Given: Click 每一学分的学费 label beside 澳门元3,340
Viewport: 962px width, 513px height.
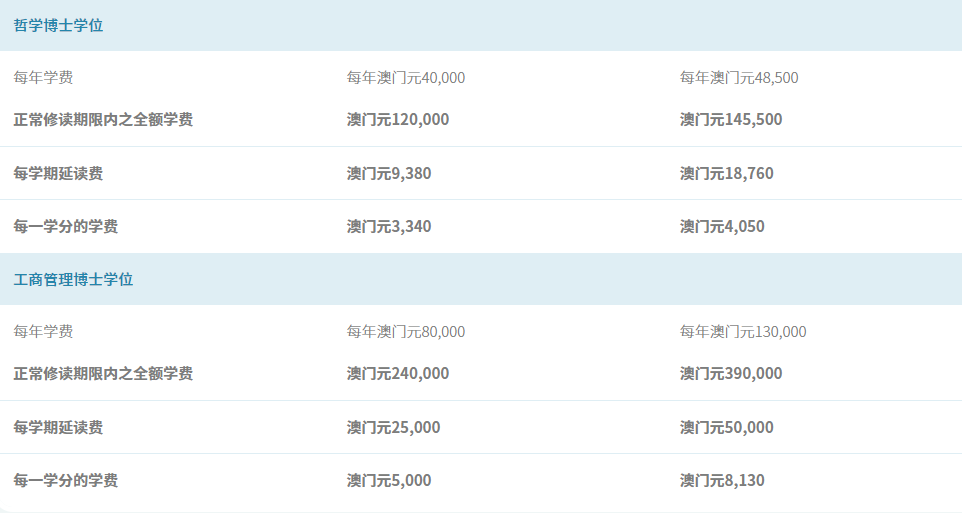Looking at the screenshot, I should (66, 226).
